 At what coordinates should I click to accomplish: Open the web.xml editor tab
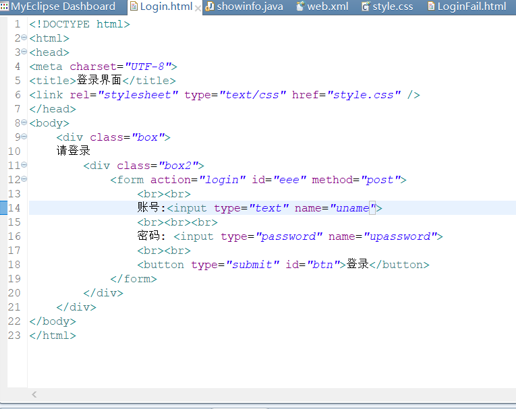tap(327, 6)
